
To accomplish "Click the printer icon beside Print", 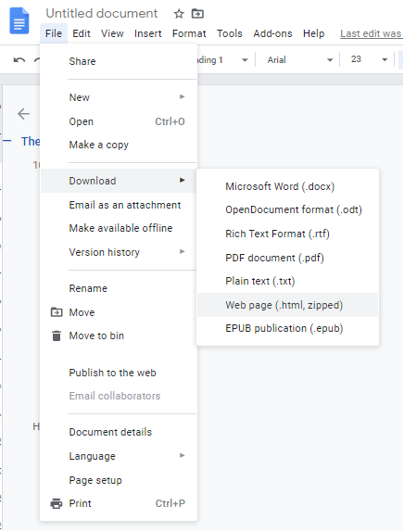I will click(57, 504).
